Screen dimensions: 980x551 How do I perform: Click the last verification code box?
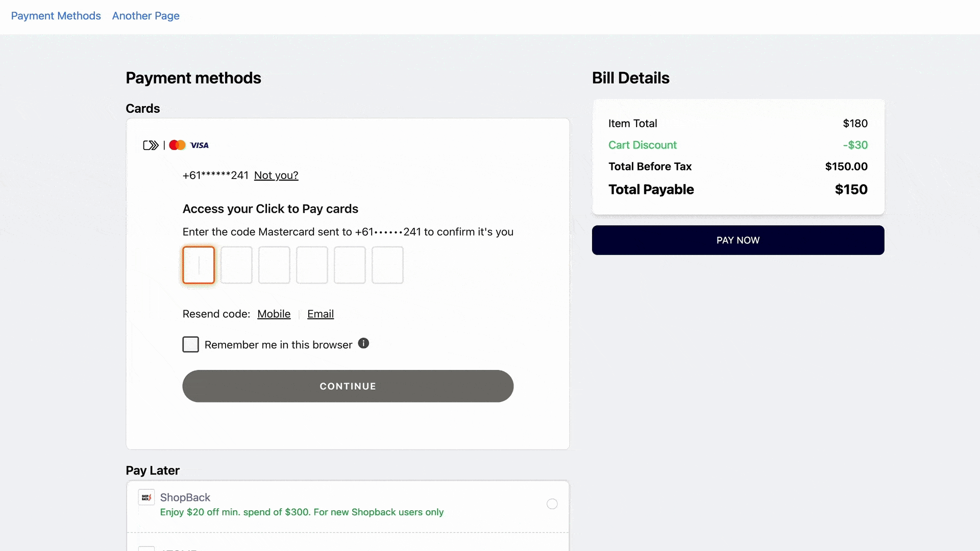coord(387,265)
